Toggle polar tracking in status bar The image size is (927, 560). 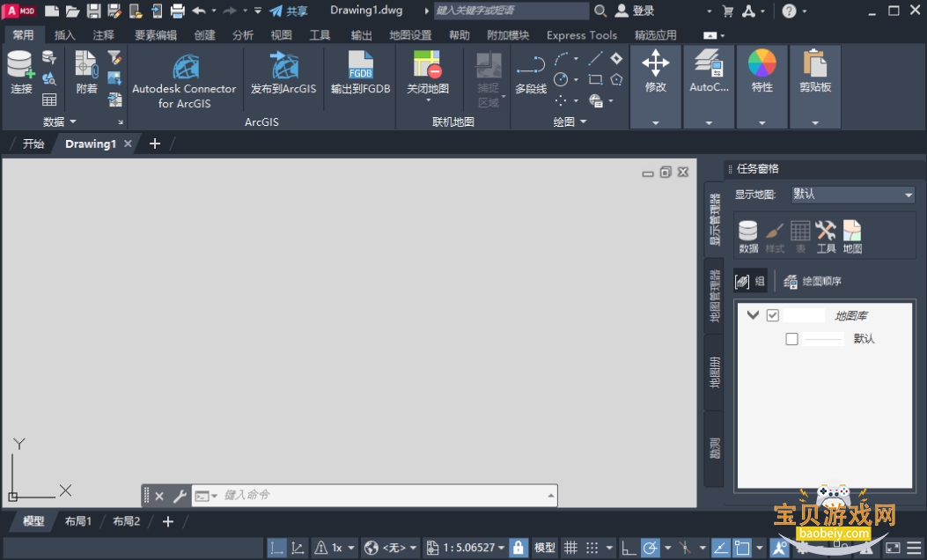[650, 548]
